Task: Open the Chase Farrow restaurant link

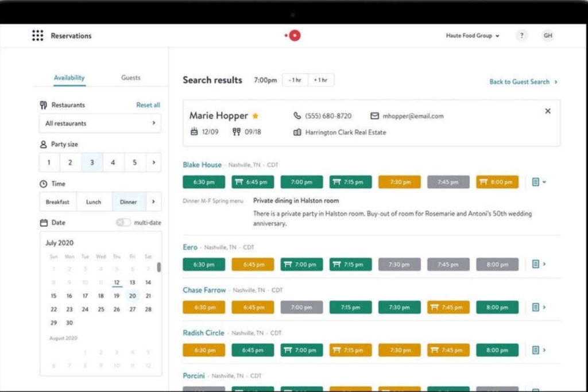Action: pyautogui.click(x=204, y=290)
